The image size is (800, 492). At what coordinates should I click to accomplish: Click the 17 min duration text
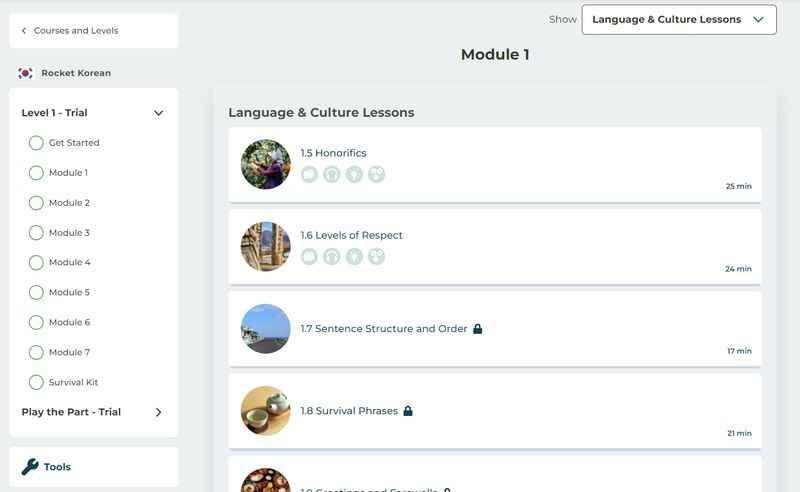pyautogui.click(x=739, y=351)
